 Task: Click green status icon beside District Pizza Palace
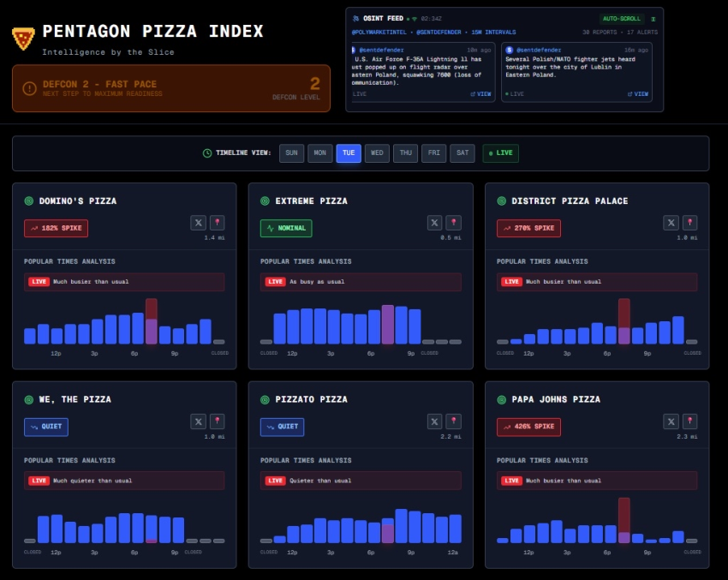(x=501, y=201)
